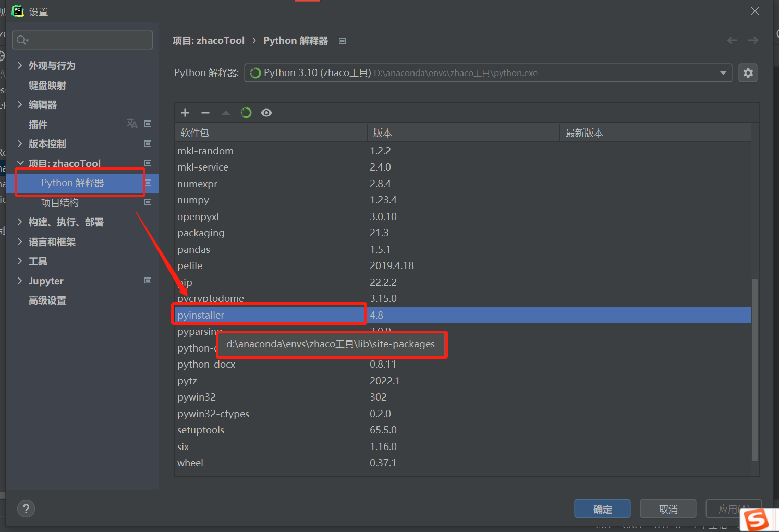Expand the 外观与行为 section
The width and height of the screenshot is (779, 532).
(x=20, y=65)
